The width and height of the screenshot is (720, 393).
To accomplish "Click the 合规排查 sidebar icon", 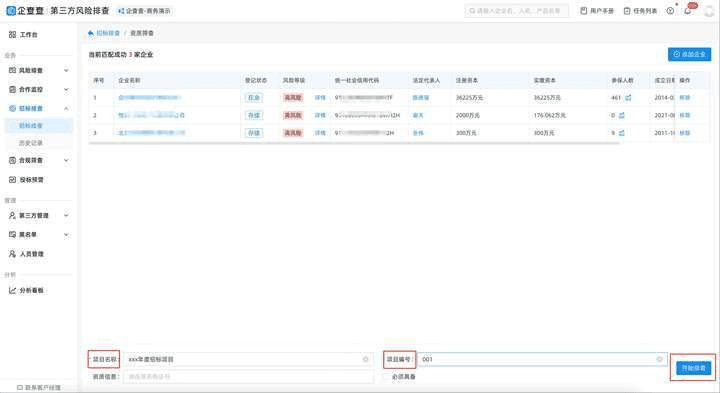I will (12, 160).
